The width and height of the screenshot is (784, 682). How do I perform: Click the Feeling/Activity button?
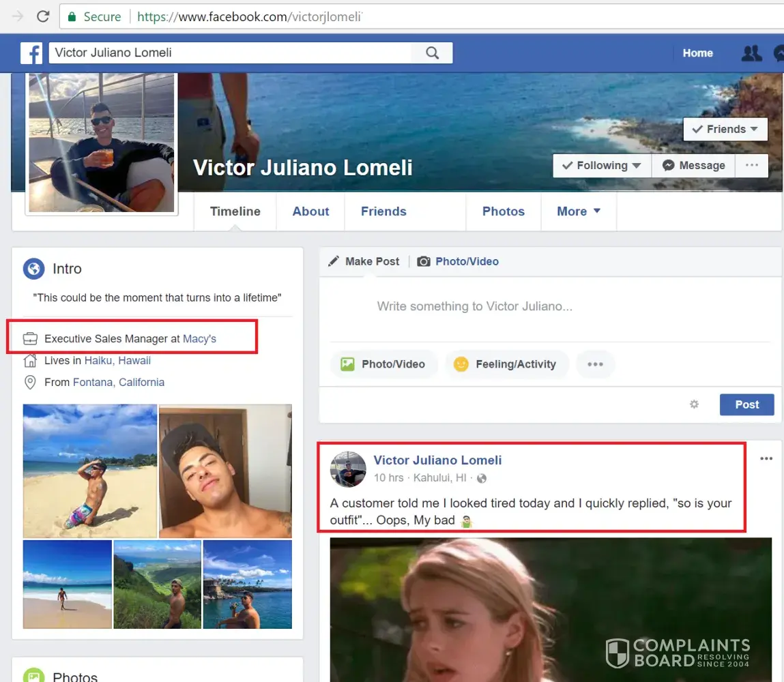[x=506, y=364]
